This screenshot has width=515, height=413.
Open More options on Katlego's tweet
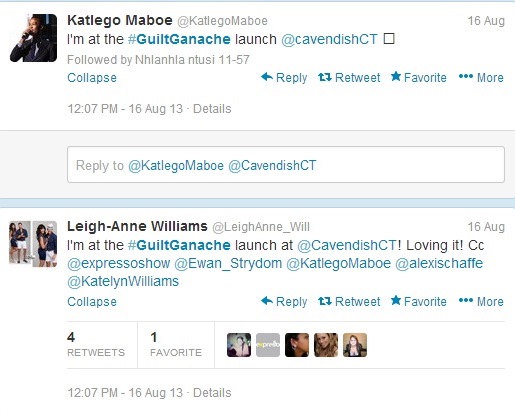tap(481, 78)
